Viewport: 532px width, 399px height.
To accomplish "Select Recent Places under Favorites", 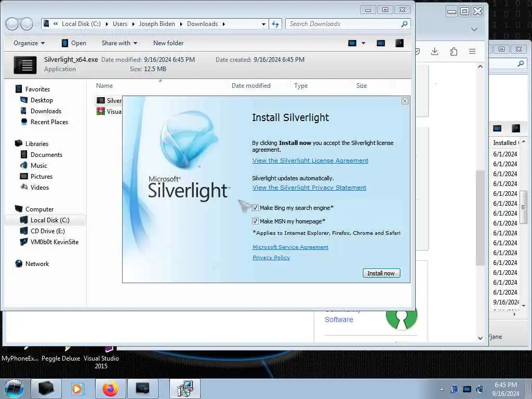I will click(49, 122).
